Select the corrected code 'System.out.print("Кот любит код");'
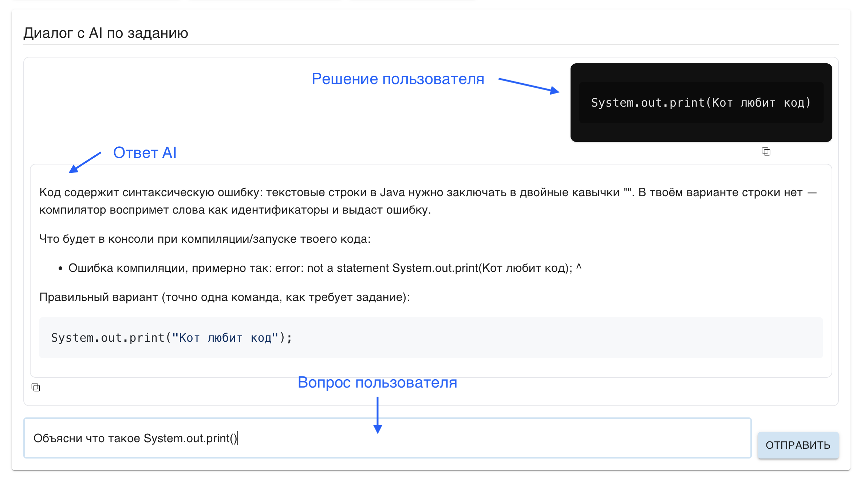Viewport: 868px width, 484px height. (x=171, y=338)
